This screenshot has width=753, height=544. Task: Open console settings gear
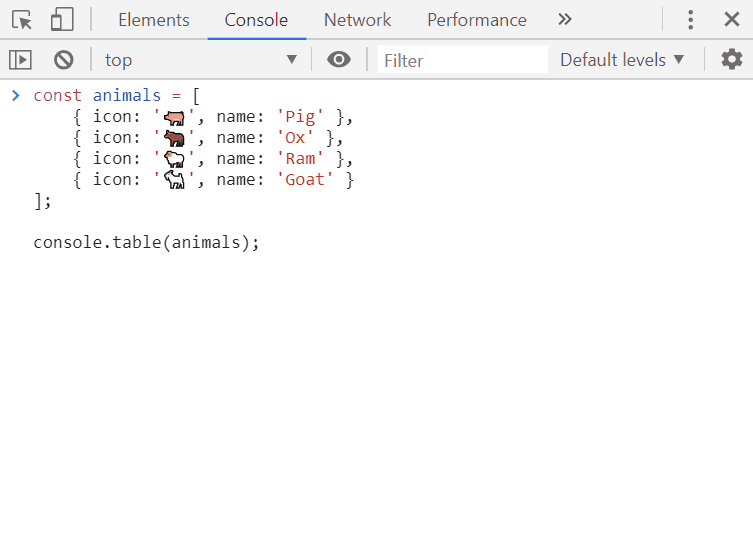(732, 60)
